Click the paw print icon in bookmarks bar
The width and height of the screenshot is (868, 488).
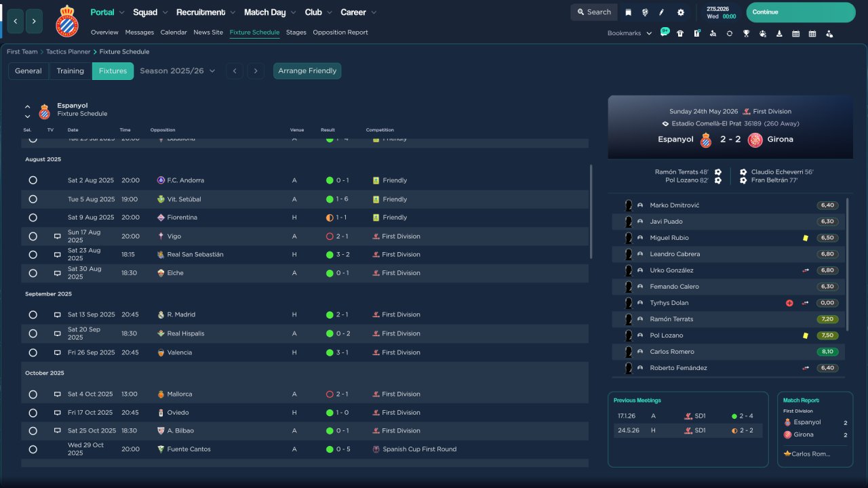762,33
